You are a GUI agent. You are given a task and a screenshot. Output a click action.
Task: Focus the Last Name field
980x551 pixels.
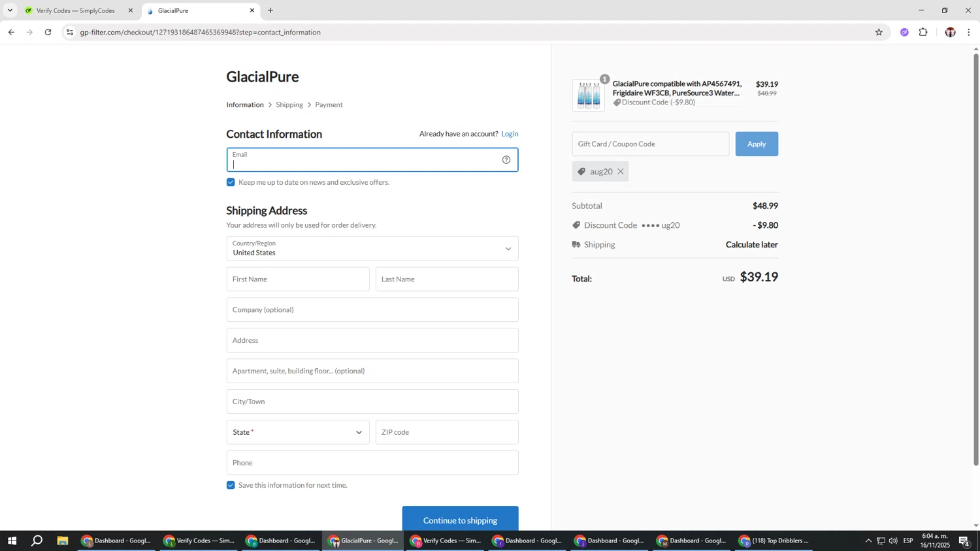(x=447, y=279)
